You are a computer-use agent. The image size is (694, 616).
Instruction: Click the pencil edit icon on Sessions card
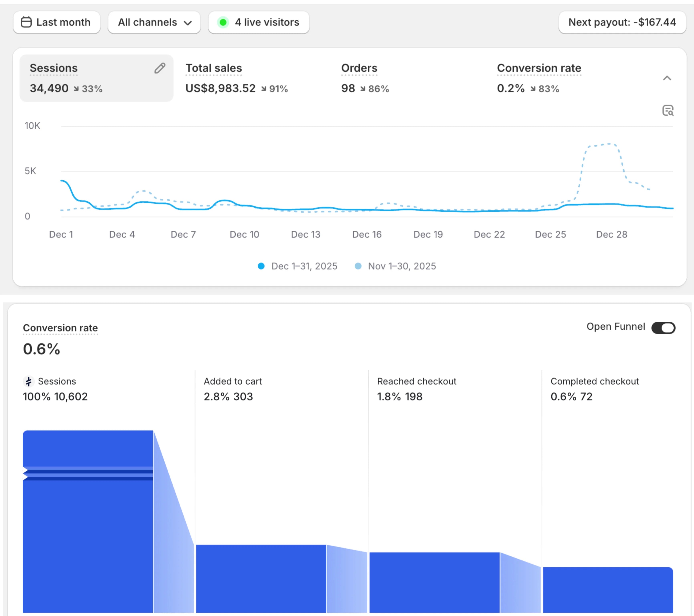pyautogui.click(x=160, y=68)
